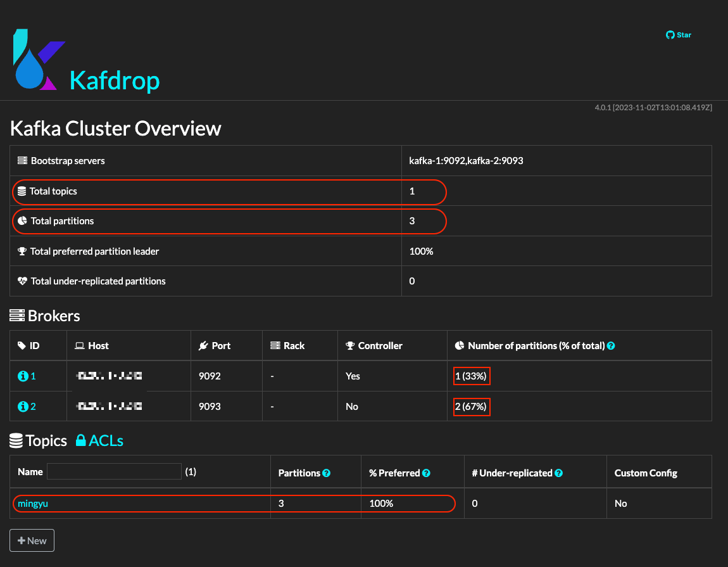Click the Total partitions pie icon
The height and width of the screenshot is (567, 728).
[x=22, y=220]
